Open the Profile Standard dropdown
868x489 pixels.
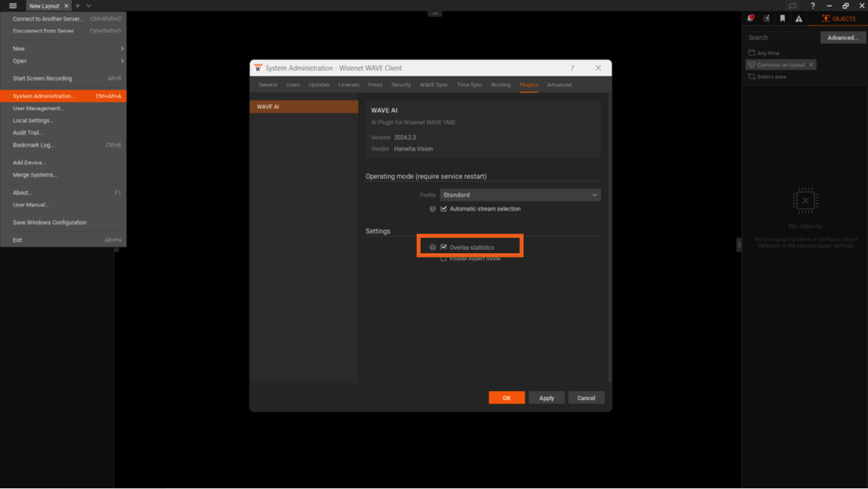pyautogui.click(x=519, y=195)
